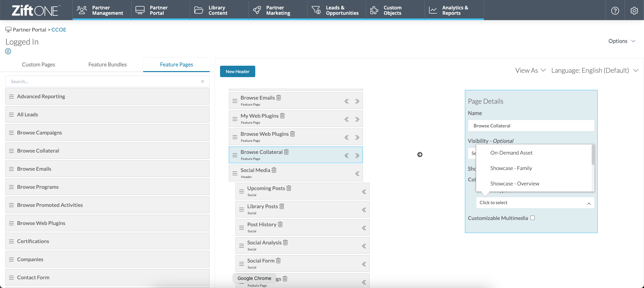This screenshot has height=288, width=644.
Task: Select All Leads feature page
Action: pos(107,114)
